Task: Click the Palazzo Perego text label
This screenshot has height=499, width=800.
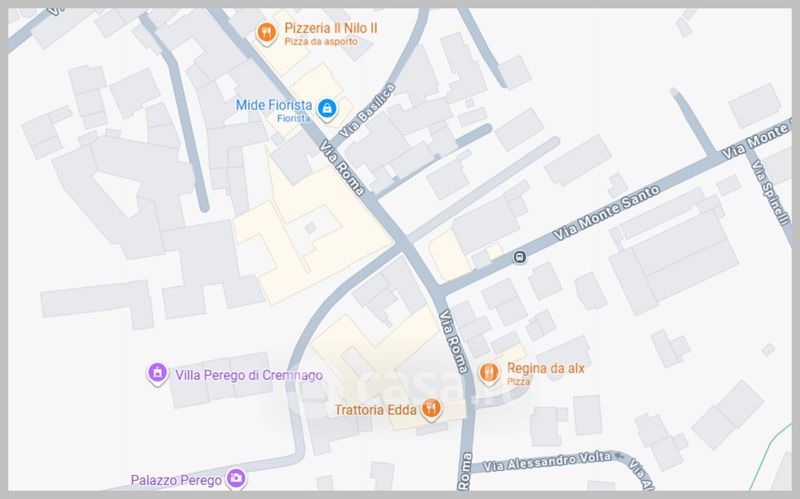Action: click(x=177, y=480)
